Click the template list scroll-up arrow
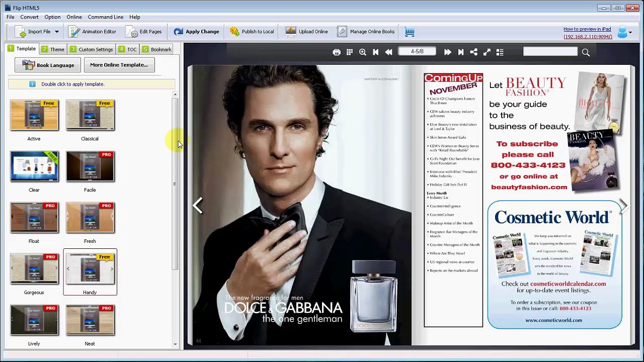Image resolution: width=644 pixels, height=362 pixels. pyautogui.click(x=175, y=95)
